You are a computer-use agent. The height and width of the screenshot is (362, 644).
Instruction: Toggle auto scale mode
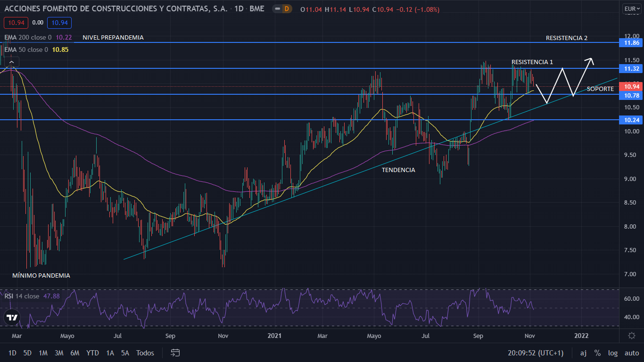pyautogui.click(x=632, y=353)
